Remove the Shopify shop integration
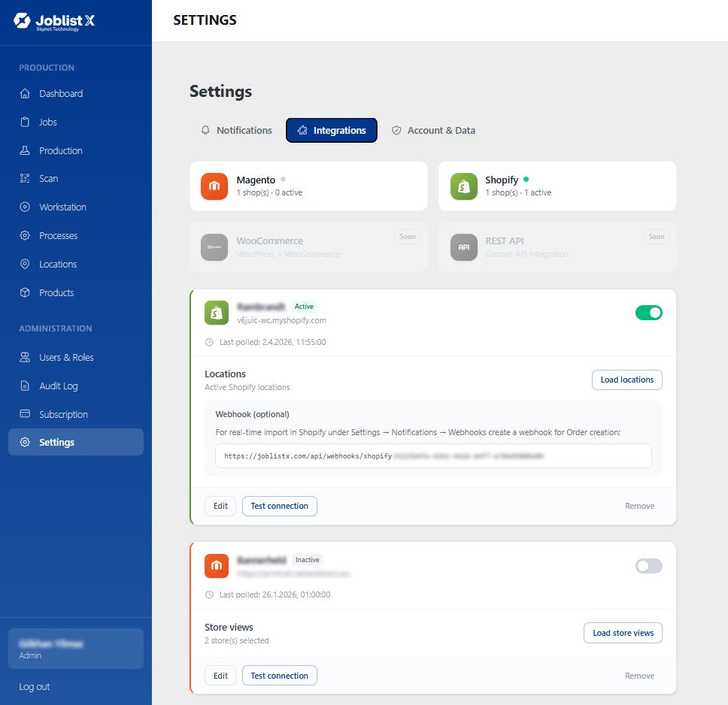728x705 pixels. (639, 506)
